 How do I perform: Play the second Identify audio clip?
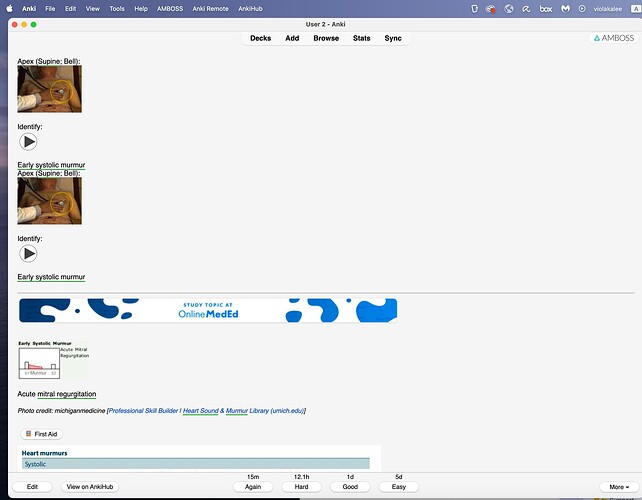(x=29, y=254)
